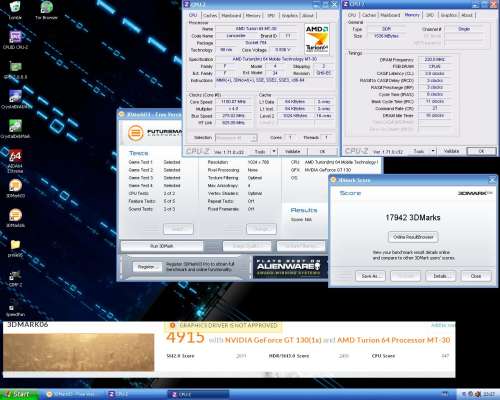Click the taskbar clock
This screenshot has width=500, height=400.
(x=489, y=394)
